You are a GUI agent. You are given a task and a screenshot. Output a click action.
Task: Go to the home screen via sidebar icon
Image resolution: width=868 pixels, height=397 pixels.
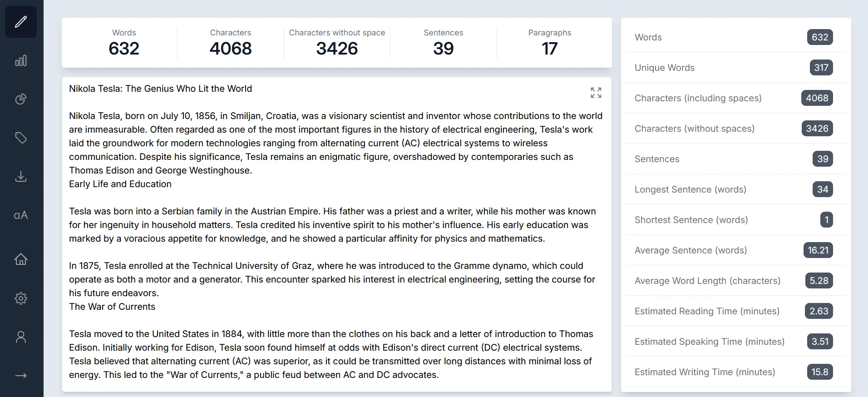(x=21, y=259)
